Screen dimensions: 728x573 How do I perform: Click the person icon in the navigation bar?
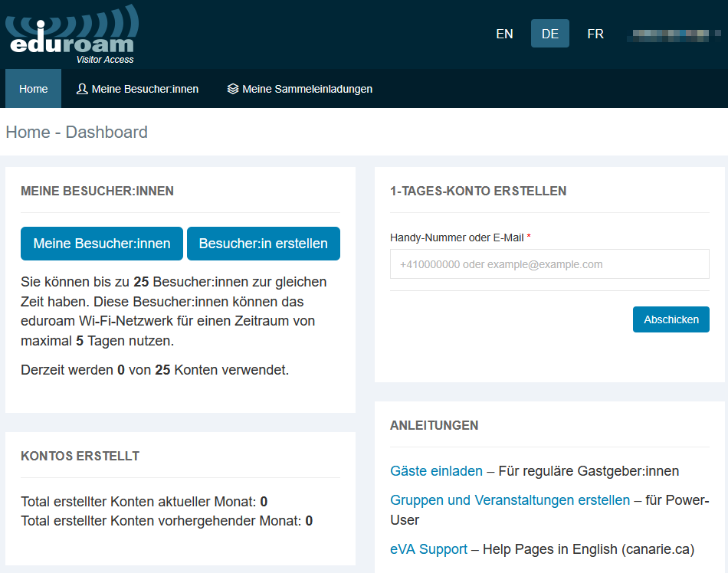click(82, 89)
